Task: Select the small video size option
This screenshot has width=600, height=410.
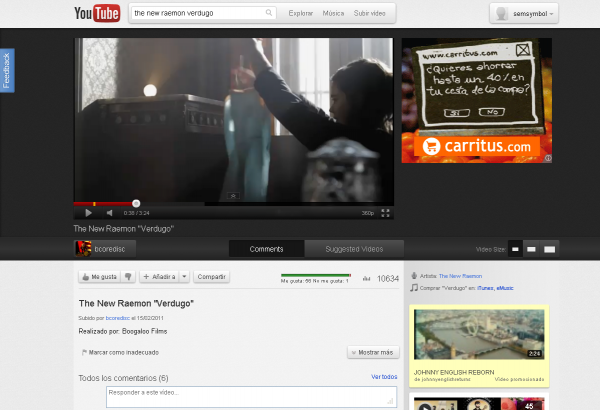Action: 514,248
